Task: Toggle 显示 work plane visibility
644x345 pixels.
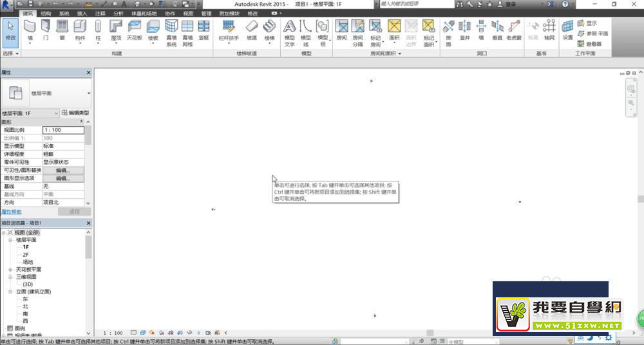Action: [x=587, y=23]
